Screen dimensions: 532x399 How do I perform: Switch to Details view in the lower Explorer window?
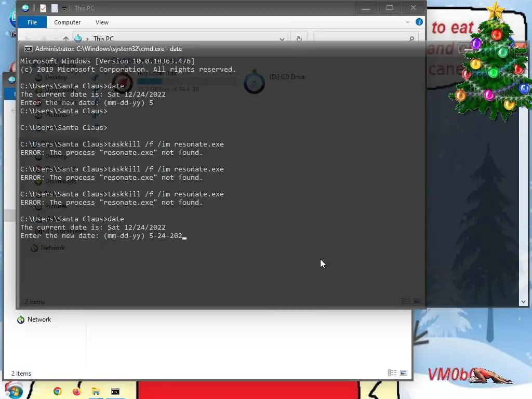[x=392, y=373]
